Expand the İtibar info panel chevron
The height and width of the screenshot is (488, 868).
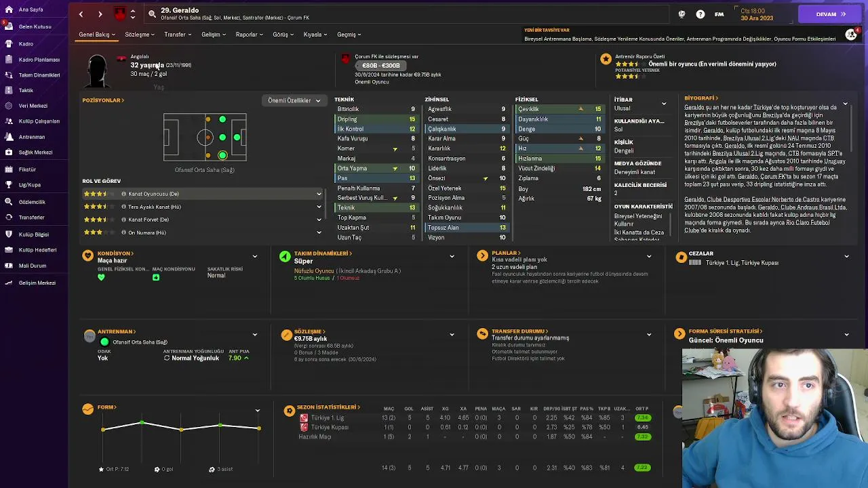click(x=664, y=104)
